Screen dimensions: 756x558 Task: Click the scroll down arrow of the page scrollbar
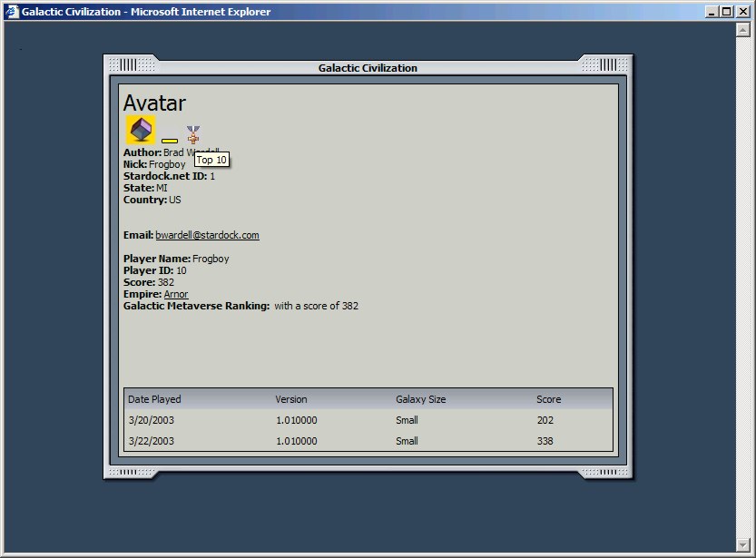pyautogui.click(x=743, y=545)
